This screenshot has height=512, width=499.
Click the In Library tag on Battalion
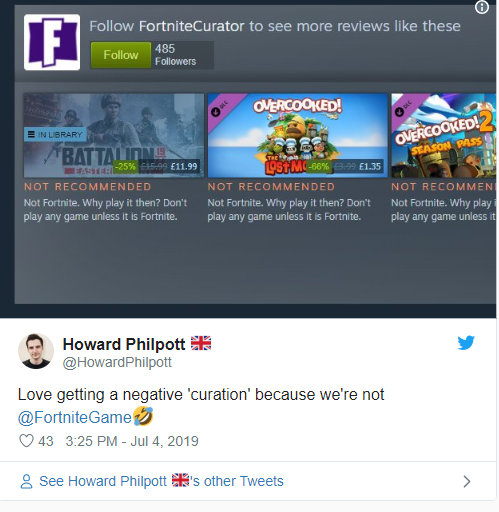[55, 134]
